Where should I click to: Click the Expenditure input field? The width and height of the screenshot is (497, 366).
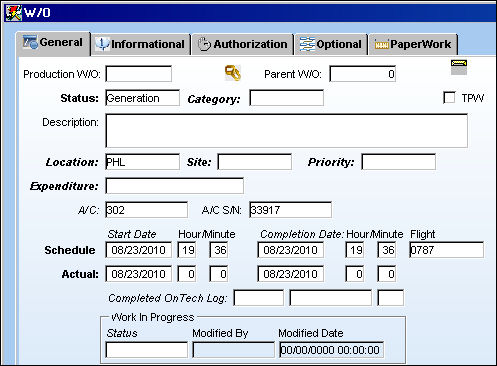pos(174,186)
